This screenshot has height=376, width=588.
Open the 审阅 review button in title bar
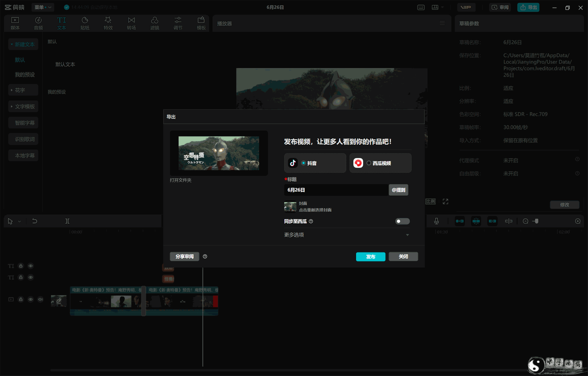click(x=500, y=7)
